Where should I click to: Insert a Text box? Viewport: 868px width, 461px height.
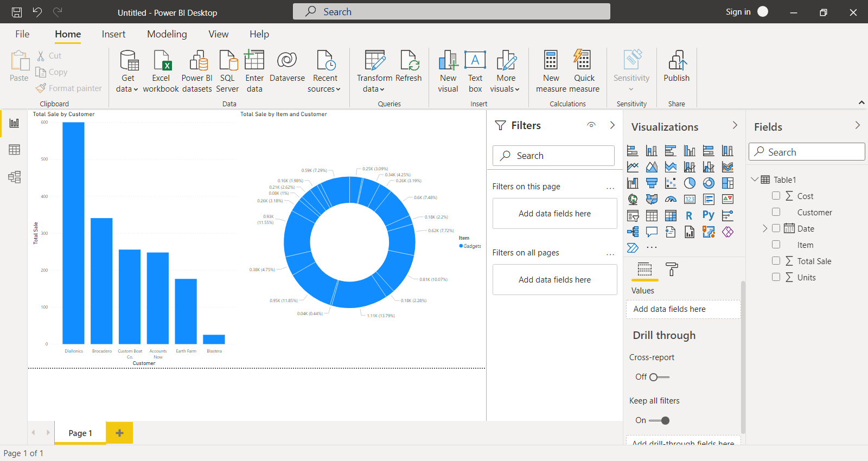(475, 73)
